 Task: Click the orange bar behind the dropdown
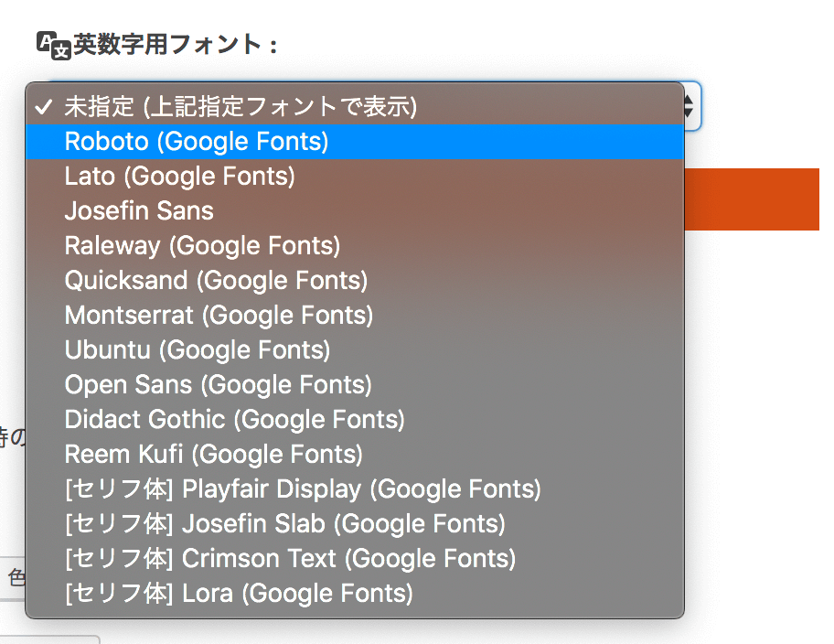click(752, 199)
